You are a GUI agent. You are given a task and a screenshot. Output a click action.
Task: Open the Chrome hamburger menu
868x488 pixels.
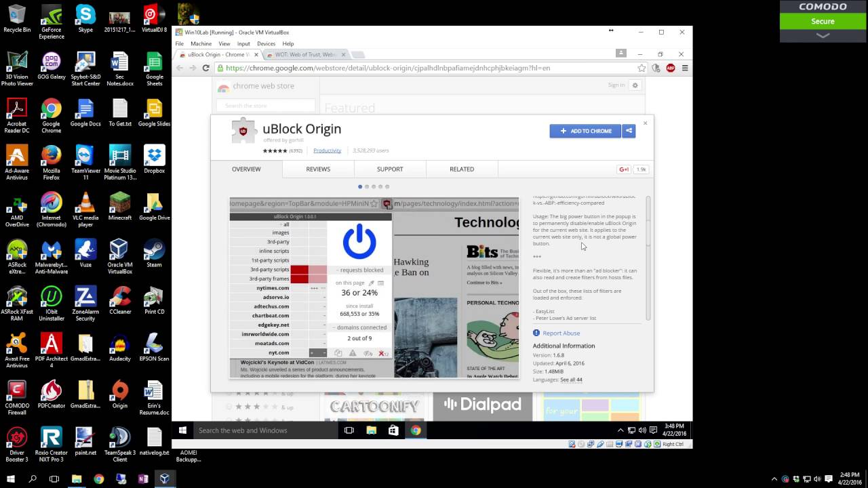coord(685,68)
